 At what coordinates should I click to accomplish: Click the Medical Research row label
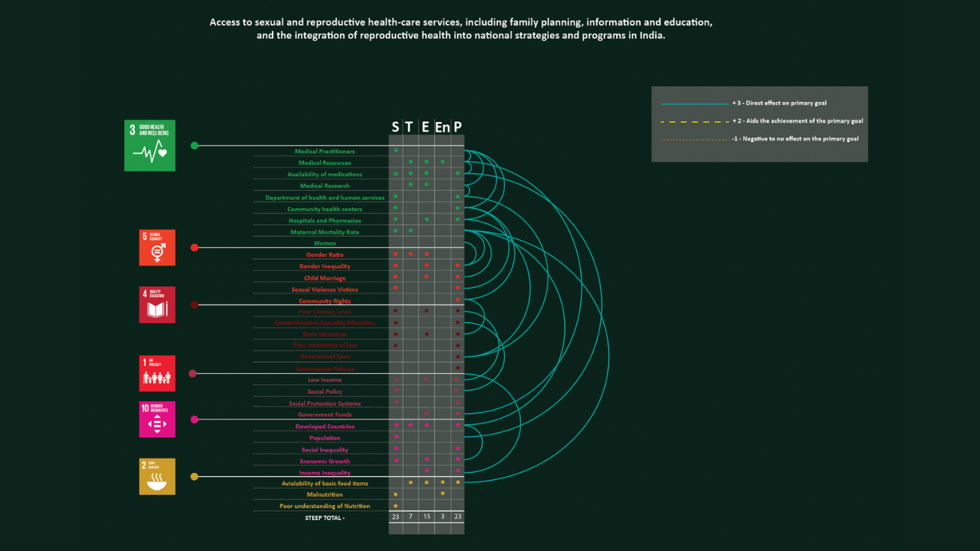pyautogui.click(x=325, y=186)
